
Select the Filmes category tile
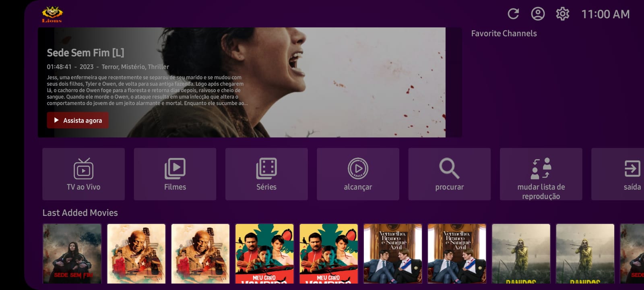175,174
